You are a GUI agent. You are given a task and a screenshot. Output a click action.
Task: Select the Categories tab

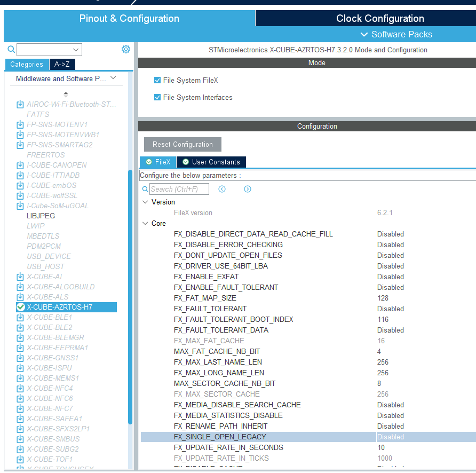point(27,65)
